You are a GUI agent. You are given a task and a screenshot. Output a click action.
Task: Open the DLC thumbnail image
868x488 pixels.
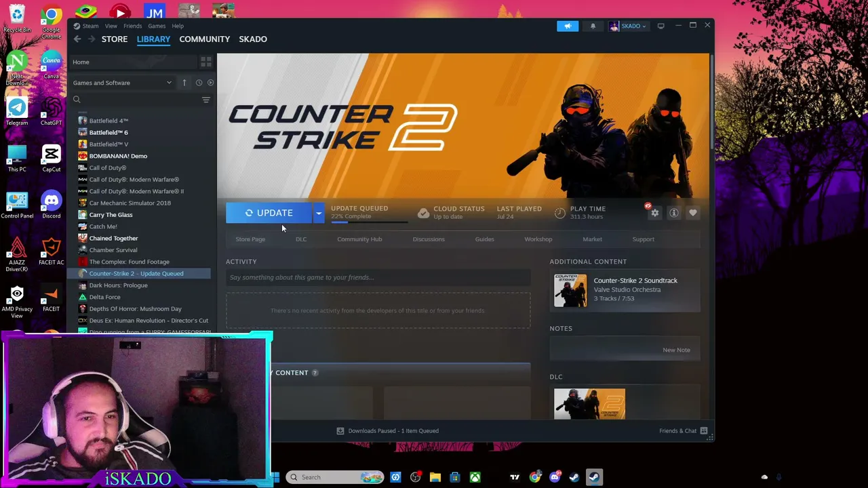click(x=589, y=404)
